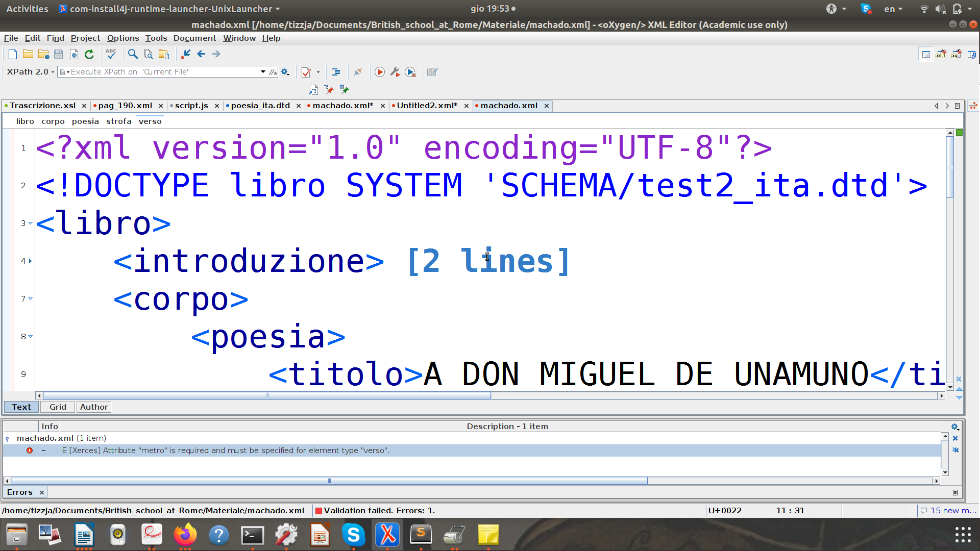This screenshot has width=980, height=551.
Task: Collapse the corpo element fold marker
Action: click(30, 299)
